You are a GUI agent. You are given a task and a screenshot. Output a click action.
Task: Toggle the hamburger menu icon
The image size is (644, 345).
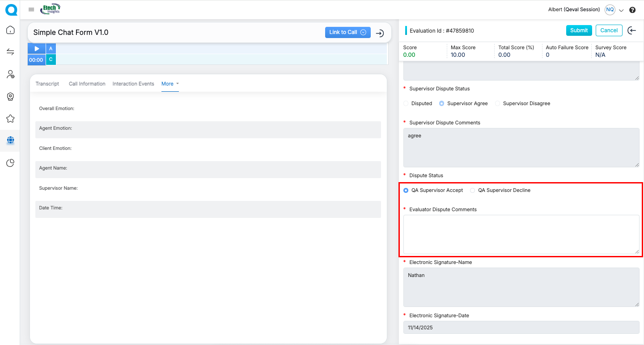click(31, 9)
